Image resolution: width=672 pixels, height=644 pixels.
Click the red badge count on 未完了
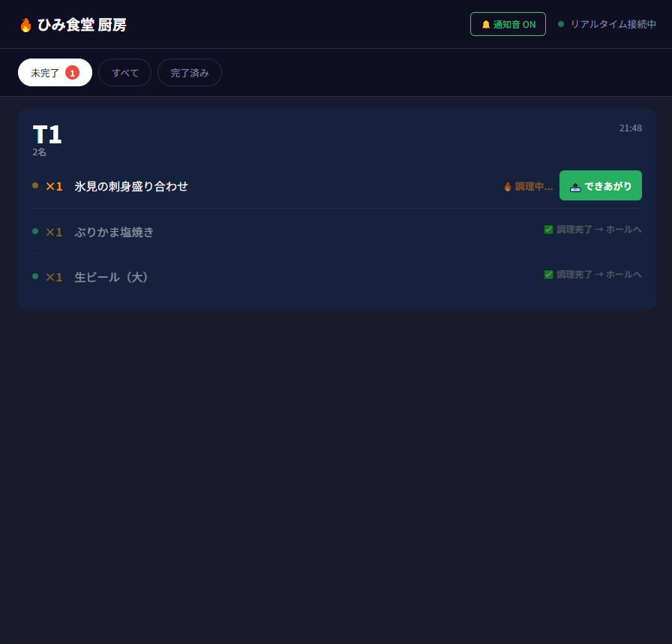72,73
